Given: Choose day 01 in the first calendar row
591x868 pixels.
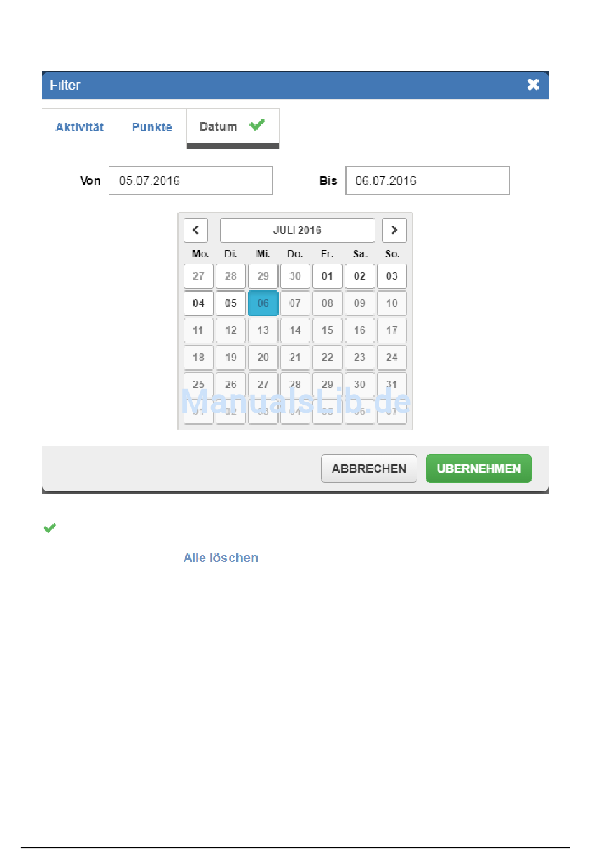Looking at the screenshot, I should click(x=327, y=276).
